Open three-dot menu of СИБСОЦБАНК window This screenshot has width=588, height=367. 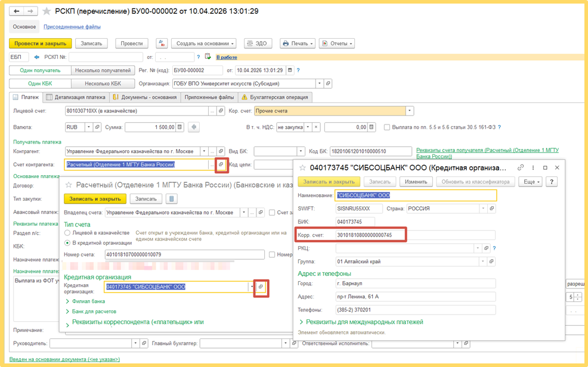coord(533,168)
